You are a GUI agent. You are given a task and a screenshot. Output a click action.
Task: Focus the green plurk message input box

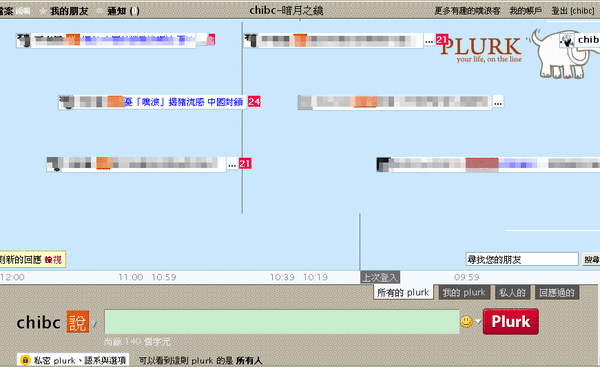coord(282,322)
